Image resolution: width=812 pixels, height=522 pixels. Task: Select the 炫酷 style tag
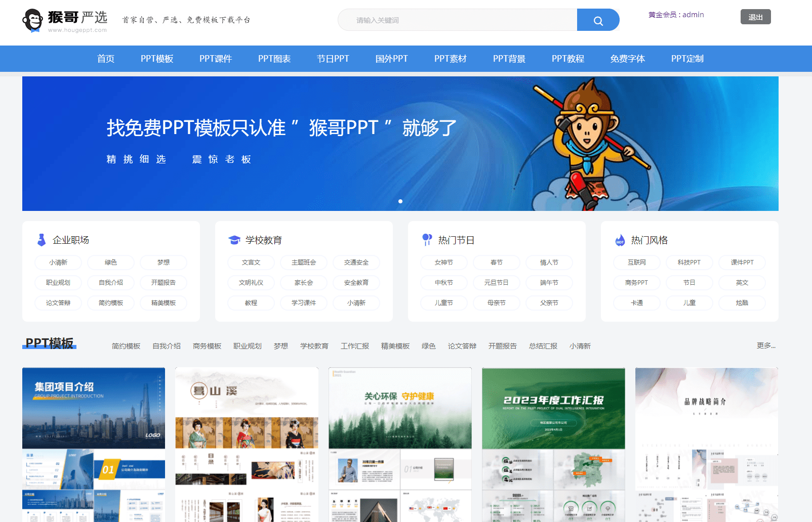(742, 303)
